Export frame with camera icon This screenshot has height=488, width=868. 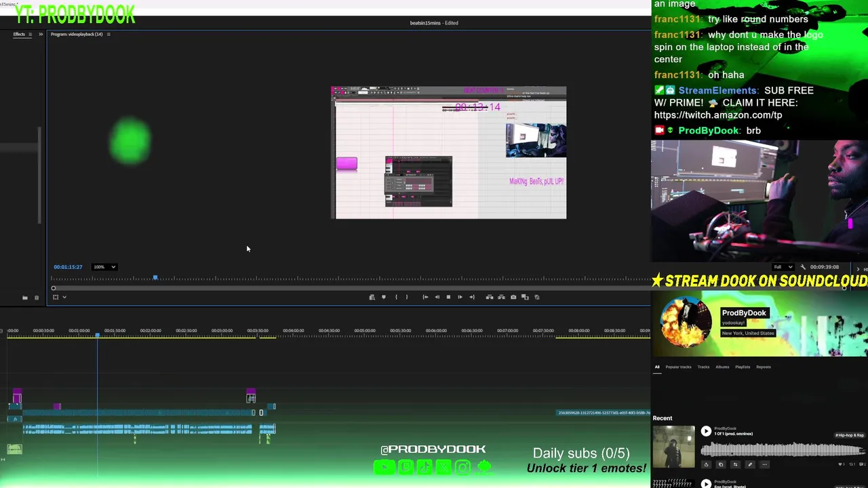pos(513,297)
